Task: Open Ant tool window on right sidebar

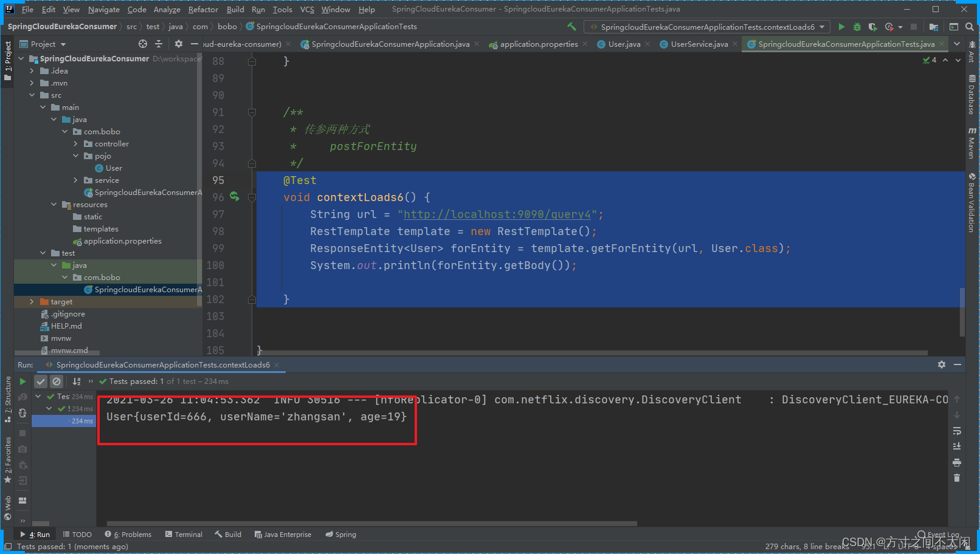Action: (972, 52)
